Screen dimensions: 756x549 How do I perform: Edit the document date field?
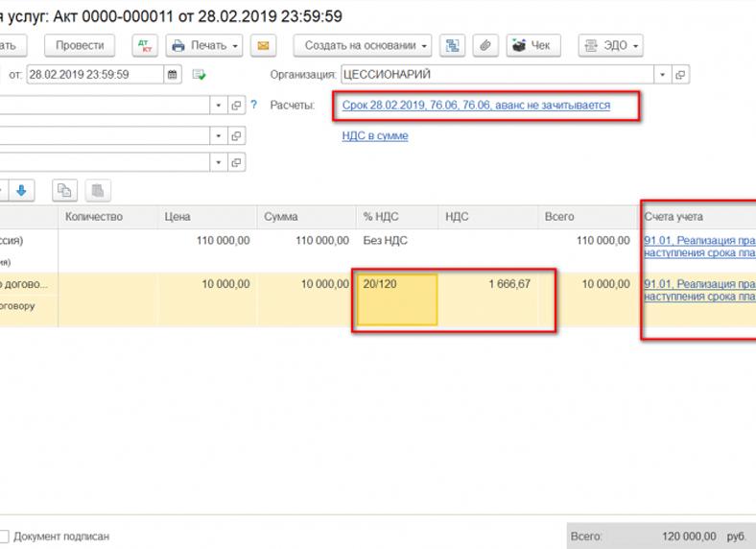click(x=95, y=74)
